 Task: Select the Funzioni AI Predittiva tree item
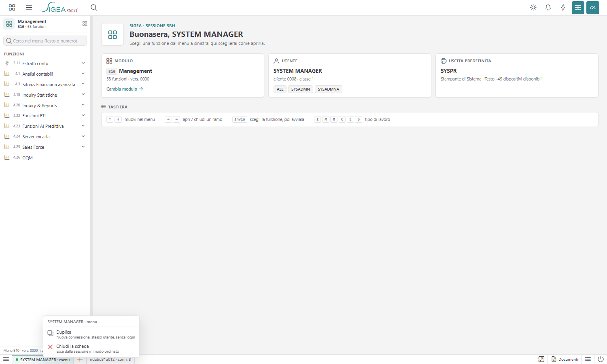pyautogui.click(x=45, y=126)
